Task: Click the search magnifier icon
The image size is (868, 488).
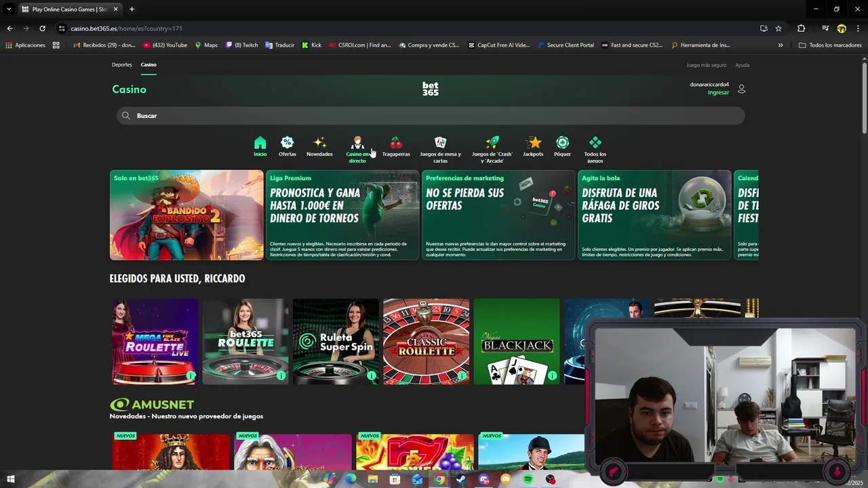Action: pyautogui.click(x=126, y=116)
